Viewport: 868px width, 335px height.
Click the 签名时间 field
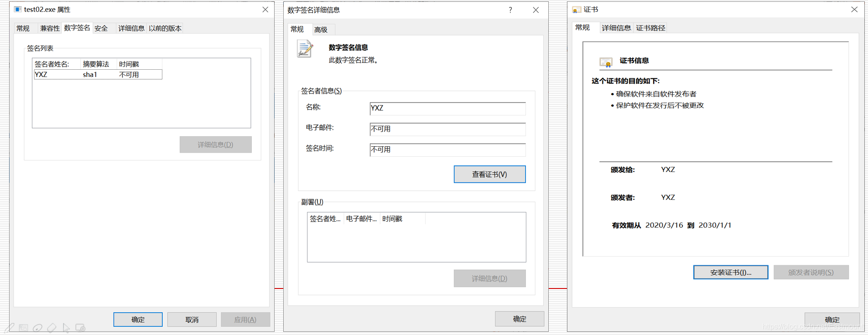(447, 149)
